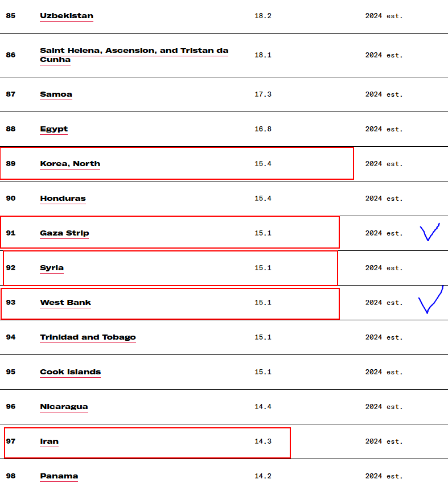
Task: Click rank number 91 in the table
Action: [11, 233]
